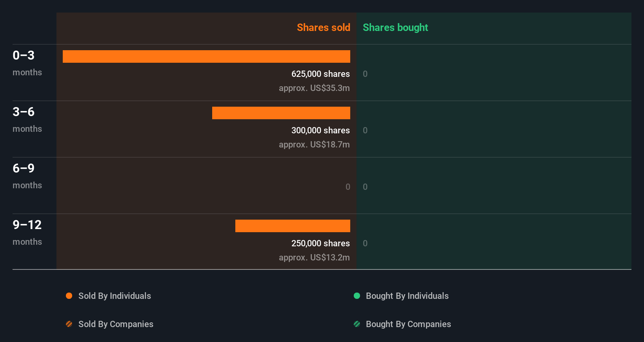
Task: Select the 9–12 months orange sold bar
Action: (293, 226)
